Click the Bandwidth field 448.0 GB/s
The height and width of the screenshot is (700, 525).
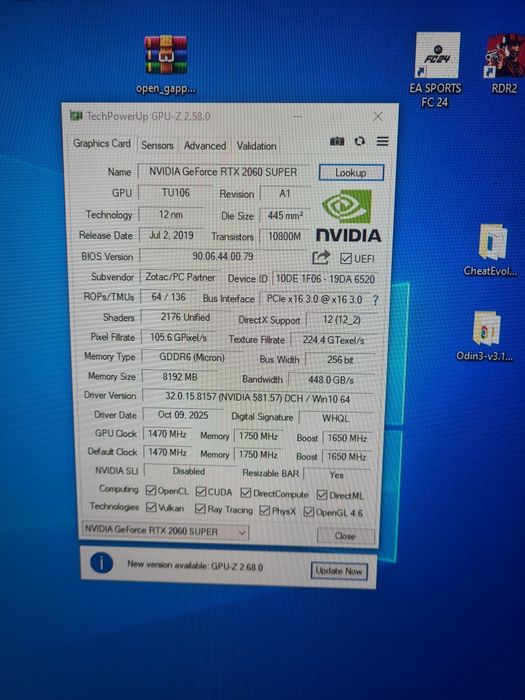tap(331, 380)
